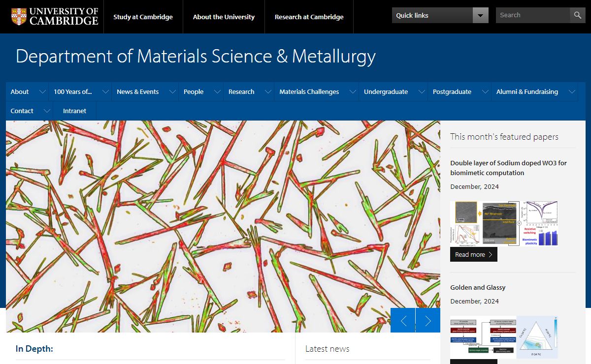
Task: Focus the Search input field
Action: pos(533,15)
